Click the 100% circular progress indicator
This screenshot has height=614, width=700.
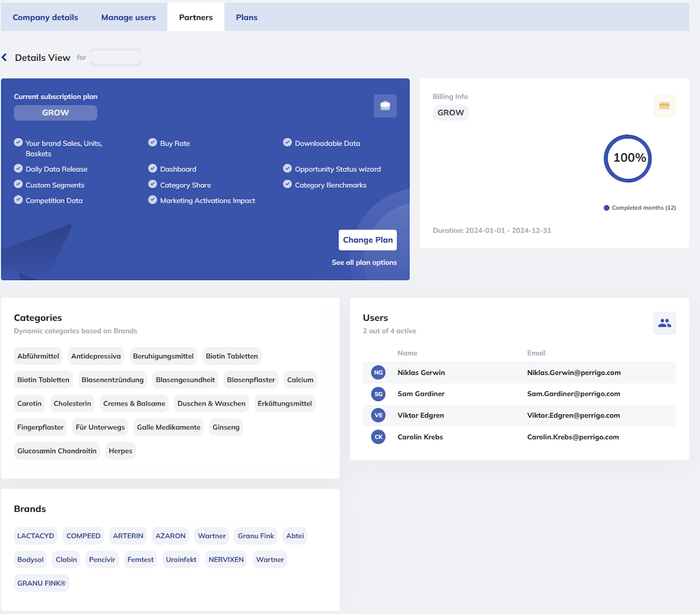tap(628, 159)
